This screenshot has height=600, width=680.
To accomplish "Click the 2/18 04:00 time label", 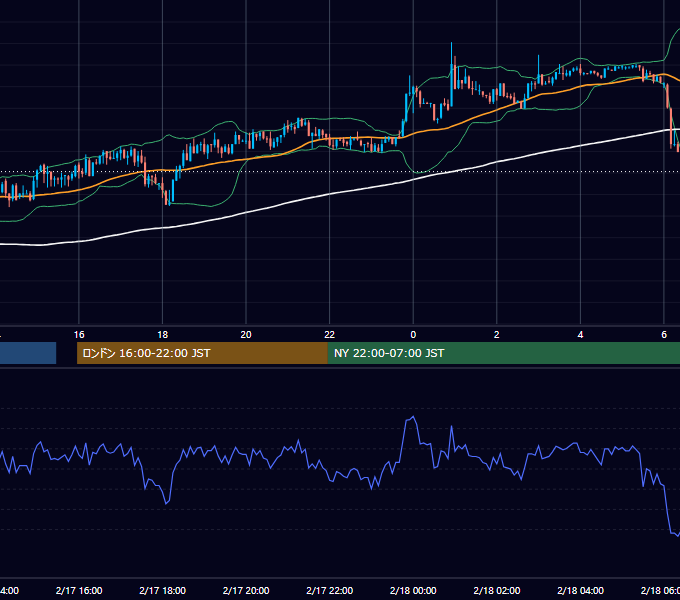I will click(580, 590).
